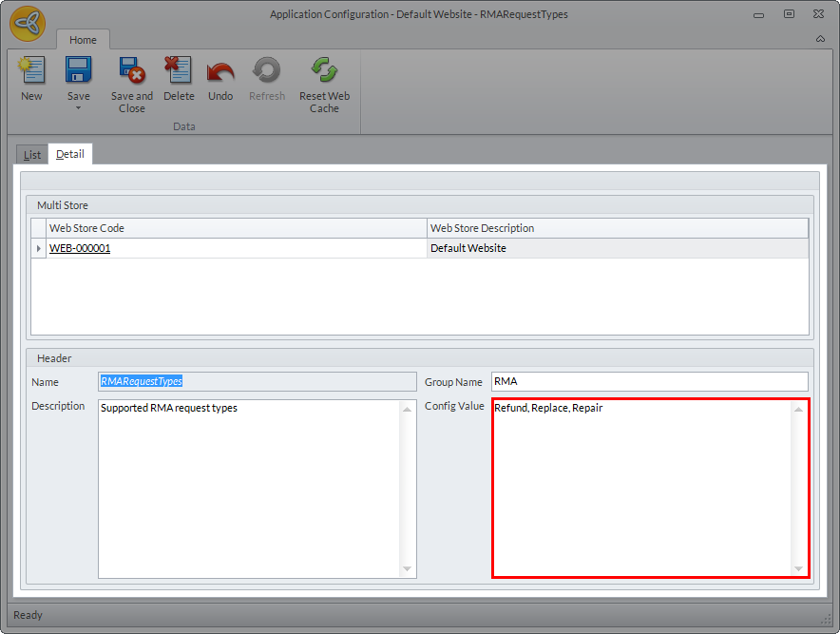
Task: Select the Home ribbon tab
Action: (83, 40)
